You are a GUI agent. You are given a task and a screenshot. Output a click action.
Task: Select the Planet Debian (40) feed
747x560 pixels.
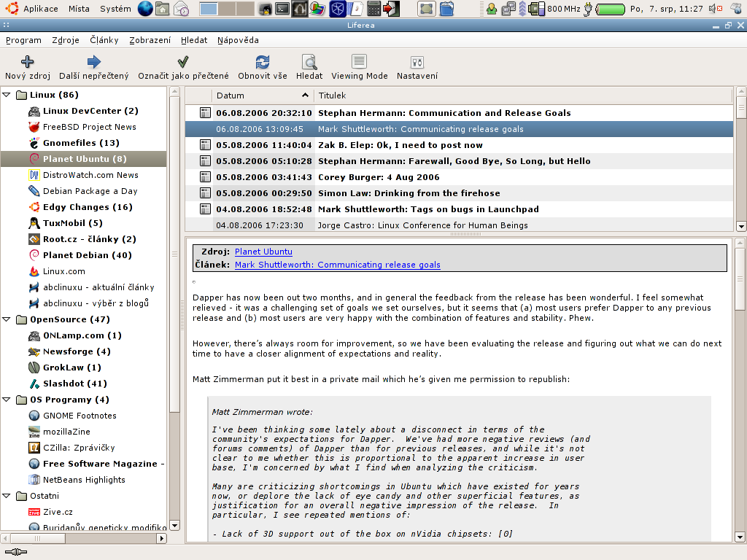(88, 255)
